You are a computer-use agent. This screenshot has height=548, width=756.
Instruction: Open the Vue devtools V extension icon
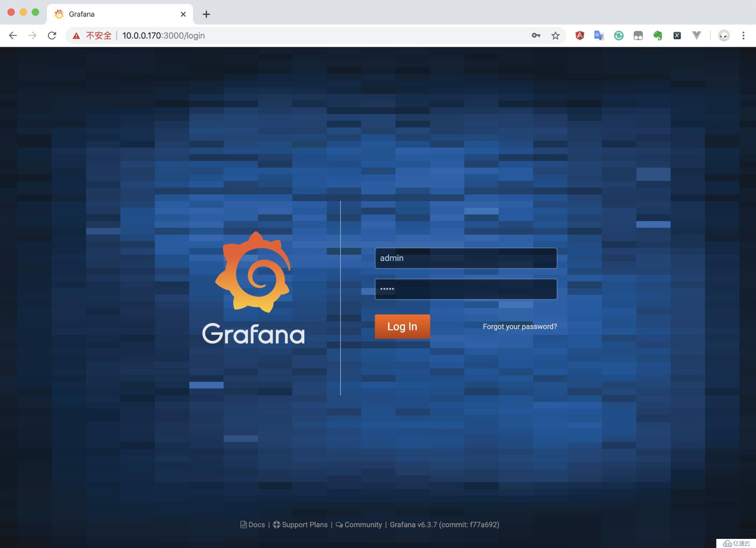696,35
